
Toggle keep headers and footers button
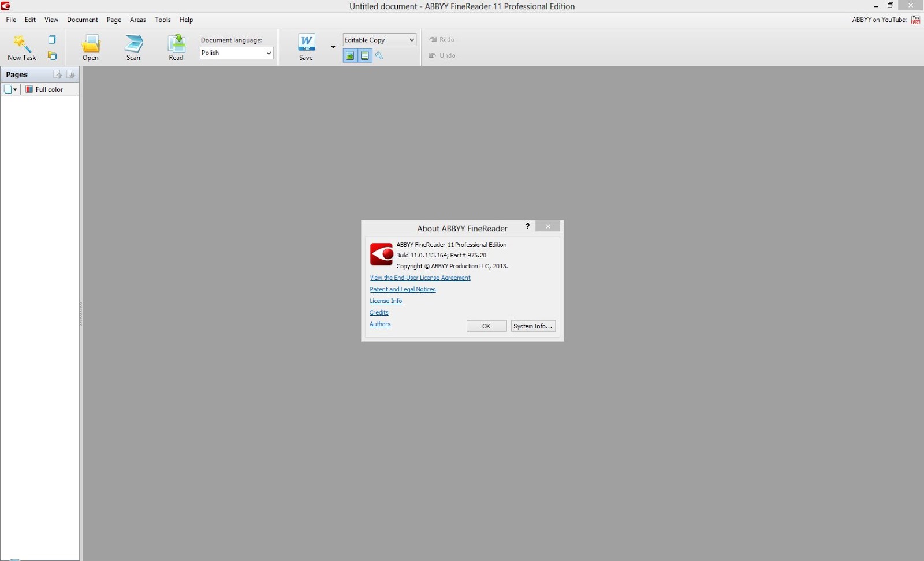[x=365, y=56]
